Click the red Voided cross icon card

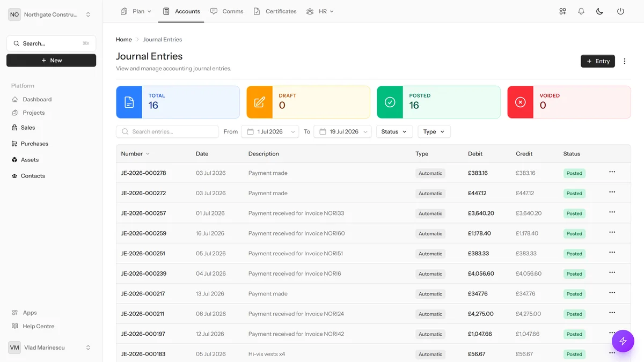click(521, 102)
